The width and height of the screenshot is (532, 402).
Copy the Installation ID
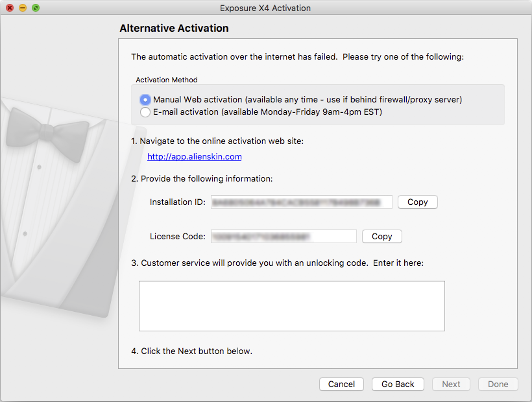coord(418,202)
